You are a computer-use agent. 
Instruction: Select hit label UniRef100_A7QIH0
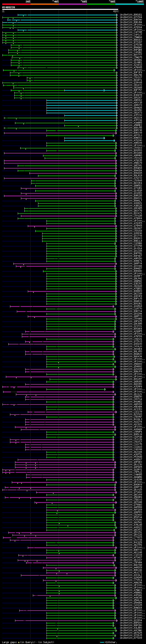[131, 140]
